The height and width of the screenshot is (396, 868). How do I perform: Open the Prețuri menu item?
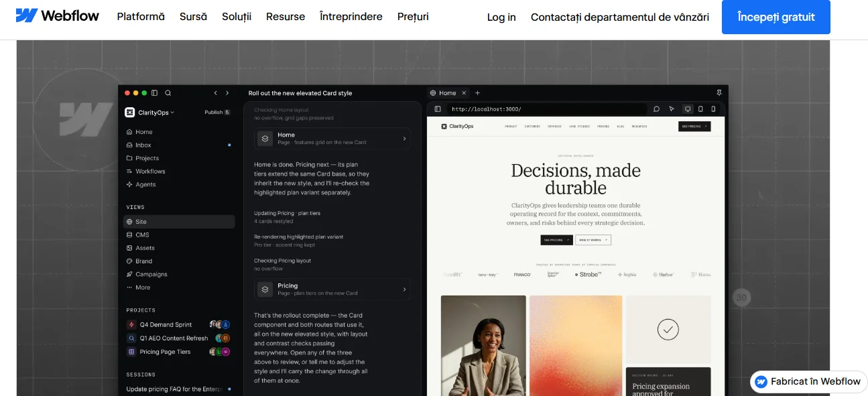[x=413, y=17]
